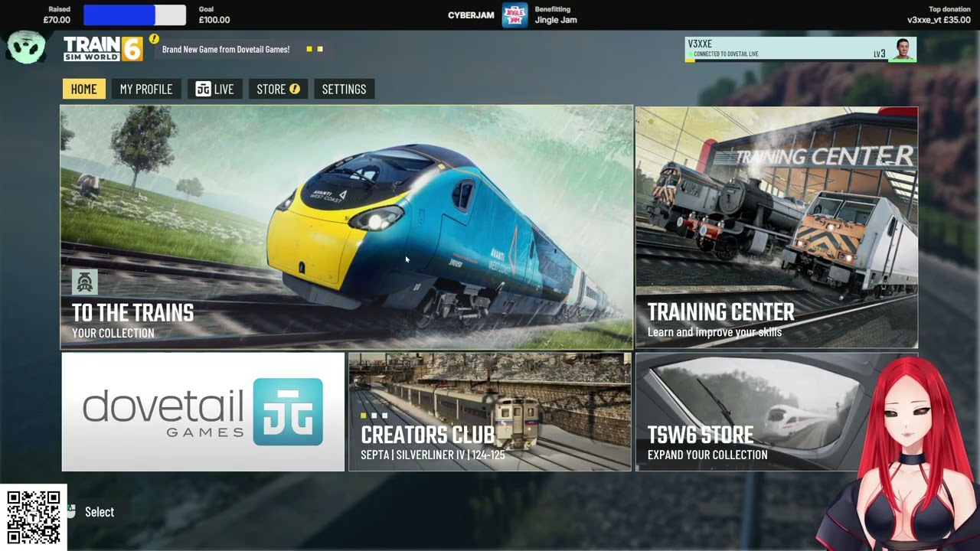Open the Dovetail Live tab

pos(215,89)
